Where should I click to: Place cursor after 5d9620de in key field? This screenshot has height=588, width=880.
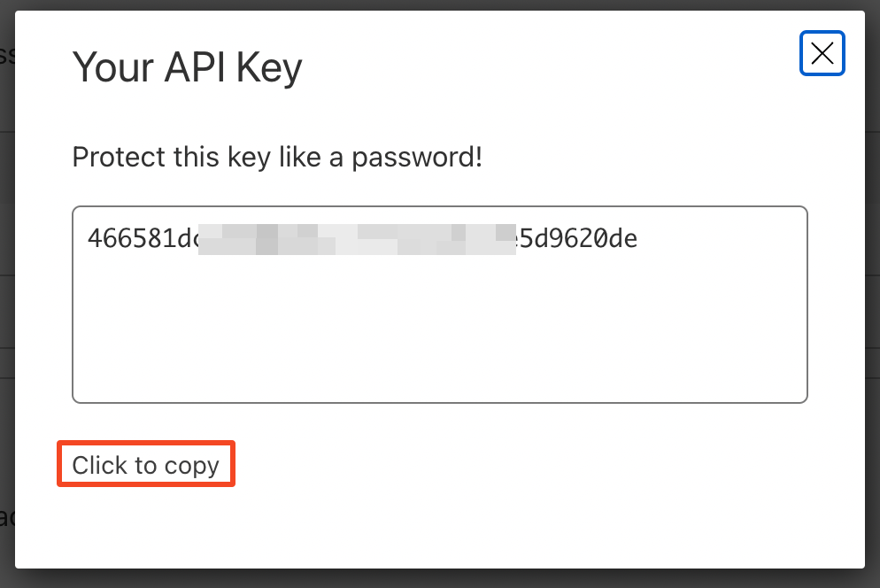click(639, 239)
